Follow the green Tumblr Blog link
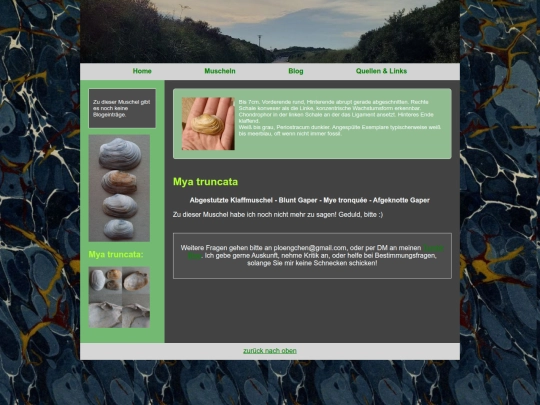 coord(433,248)
